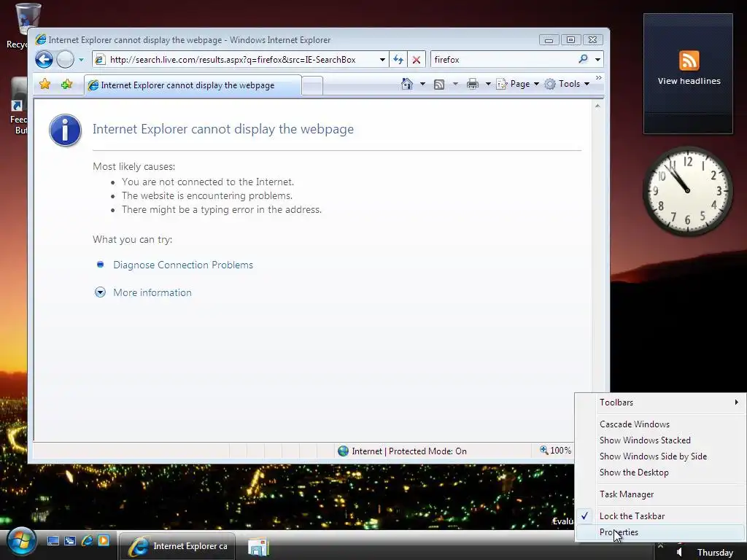Screen dimensions: 747x560
Task: Launch Internet Explorer from quick launch
Action: coord(88,540)
